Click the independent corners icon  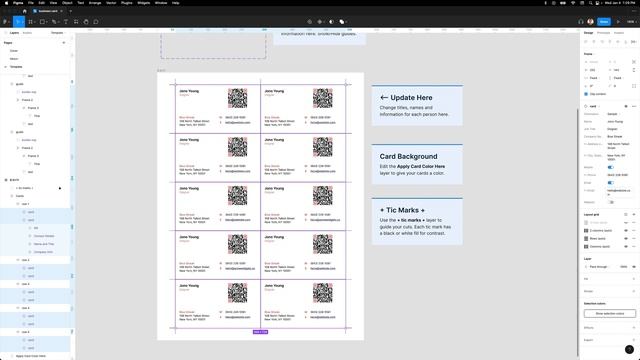634,86
